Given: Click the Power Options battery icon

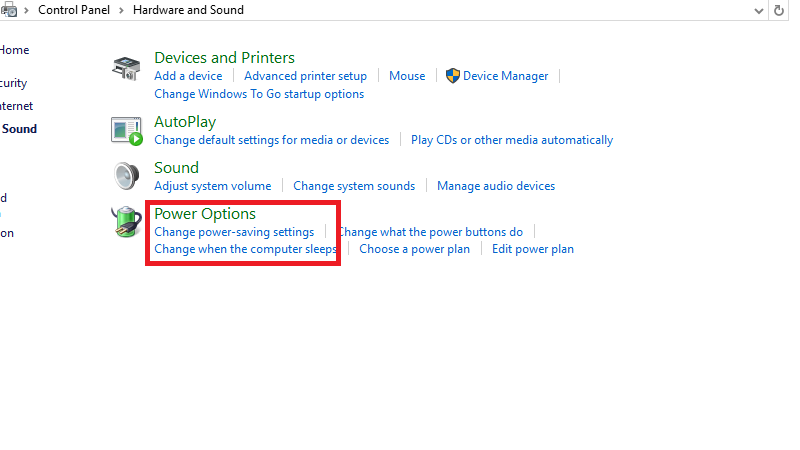Looking at the screenshot, I should (x=126, y=222).
